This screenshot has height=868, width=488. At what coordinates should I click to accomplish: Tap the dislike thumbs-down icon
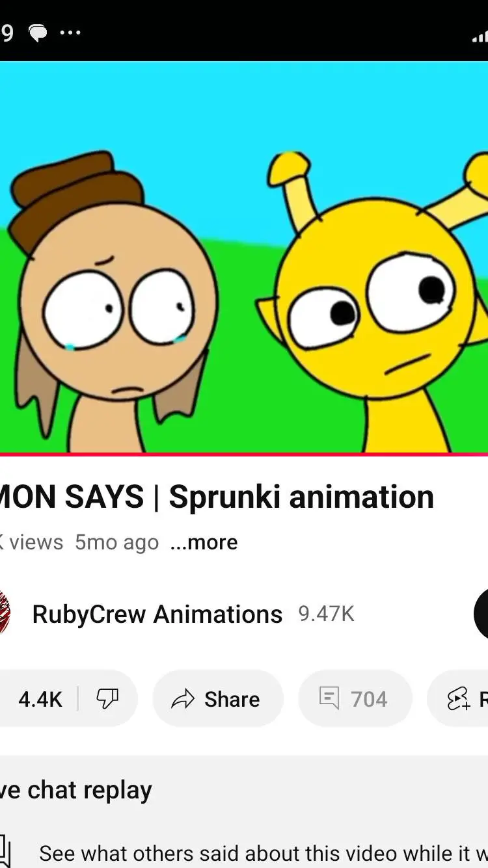pos(107,699)
